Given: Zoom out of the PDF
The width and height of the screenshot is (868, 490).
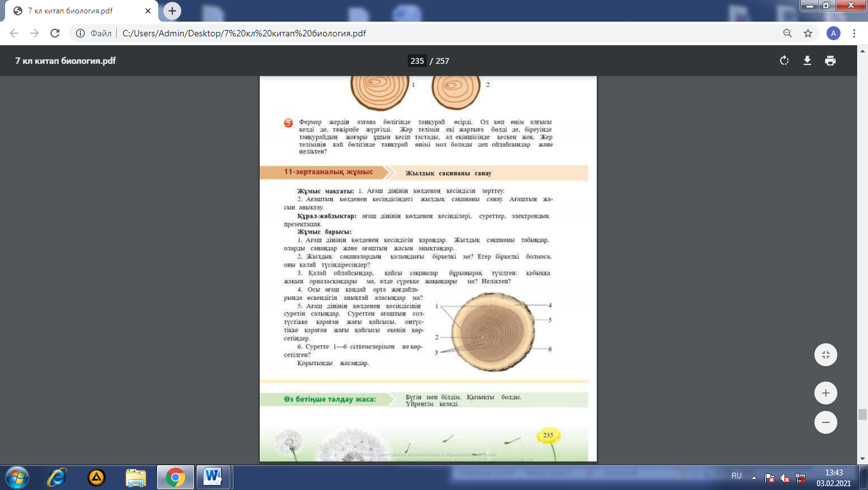Looking at the screenshot, I should pos(826,422).
